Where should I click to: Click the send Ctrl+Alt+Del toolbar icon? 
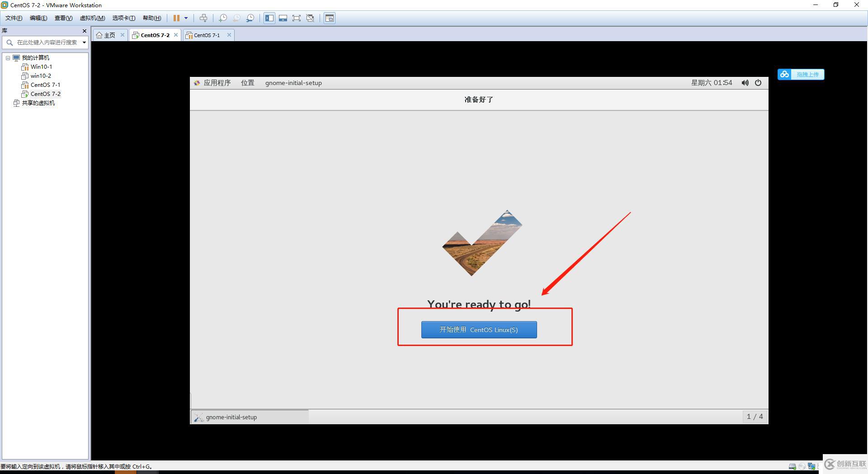coord(203,18)
